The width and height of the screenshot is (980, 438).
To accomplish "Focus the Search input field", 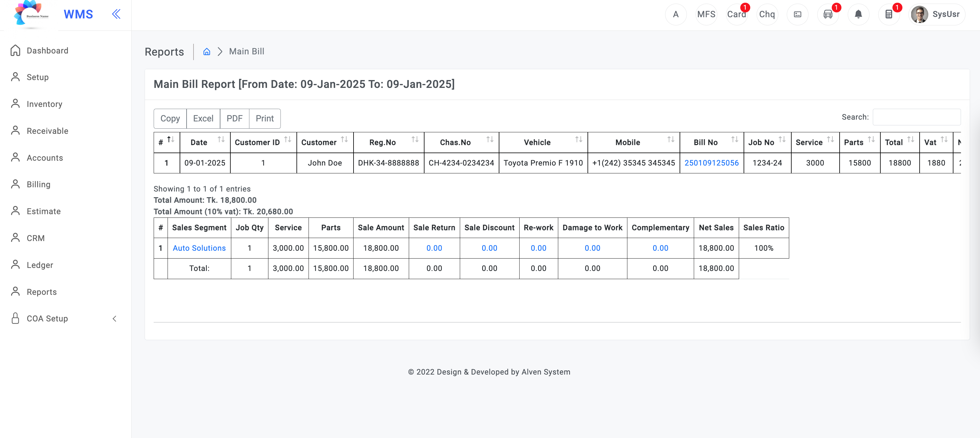I will coord(917,117).
